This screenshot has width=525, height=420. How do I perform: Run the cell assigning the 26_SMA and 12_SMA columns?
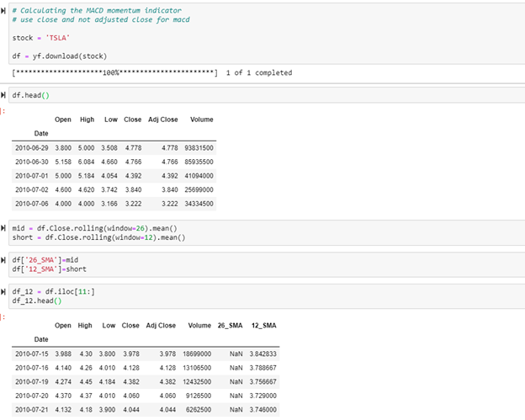click(3, 260)
